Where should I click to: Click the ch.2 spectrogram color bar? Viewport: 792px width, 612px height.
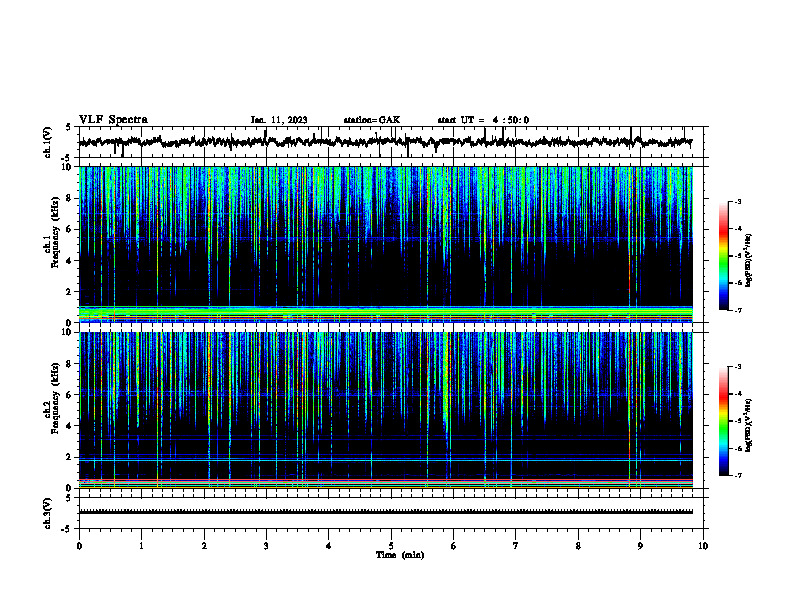(723, 421)
